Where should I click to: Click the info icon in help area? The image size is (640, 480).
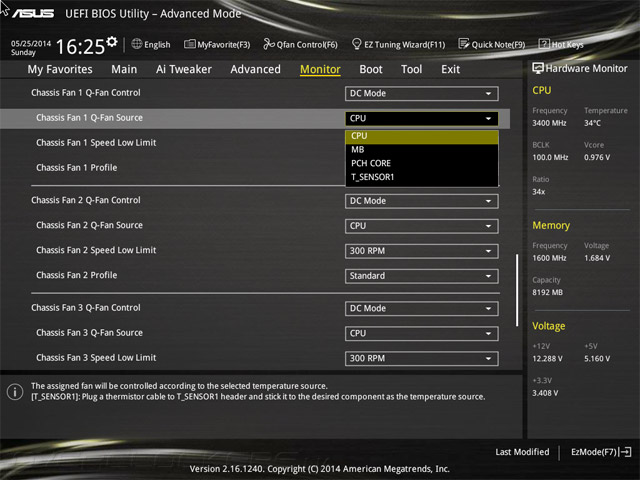pos(15,392)
